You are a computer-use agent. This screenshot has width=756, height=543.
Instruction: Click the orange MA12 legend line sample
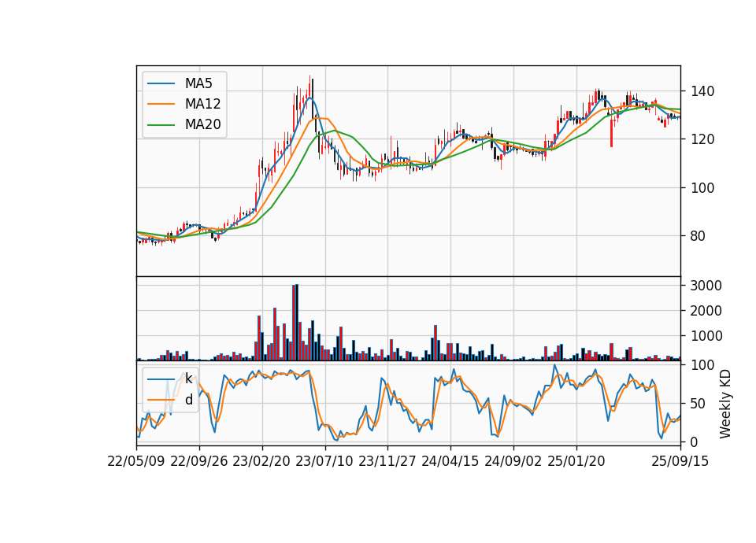[x=161, y=104]
